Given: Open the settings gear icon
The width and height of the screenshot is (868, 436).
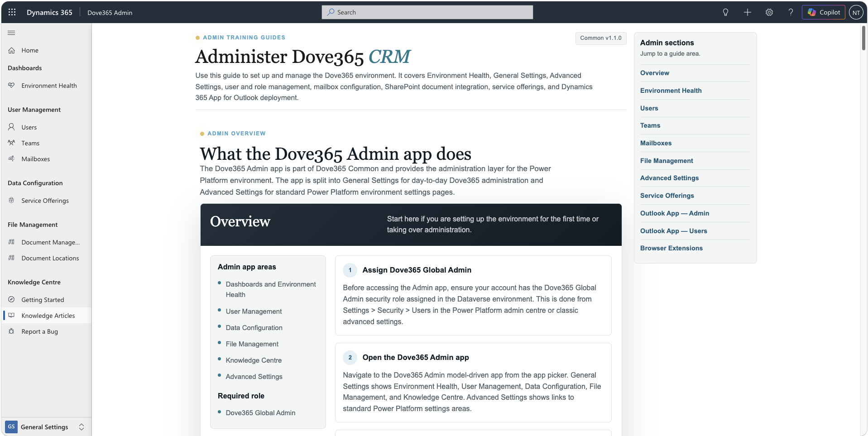Looking at the screenshot, I should (769, 12).
